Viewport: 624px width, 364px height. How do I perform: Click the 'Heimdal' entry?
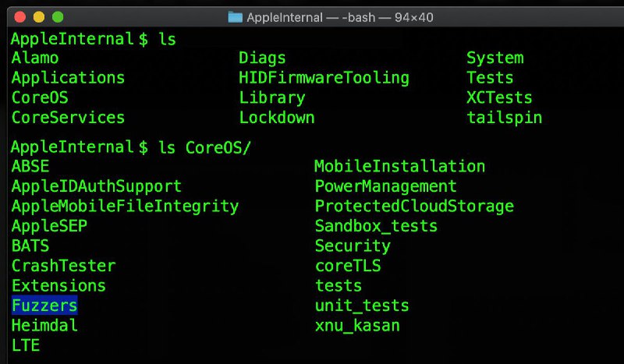44,325
